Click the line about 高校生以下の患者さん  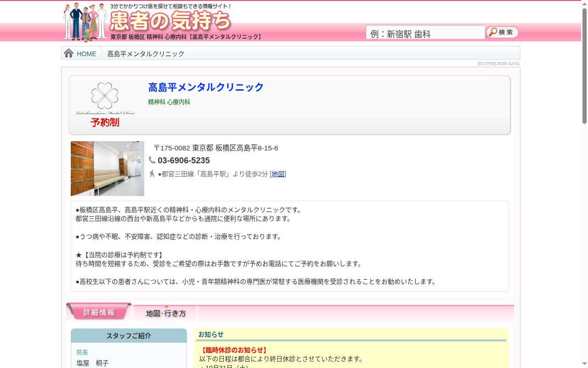tap(257, 282)
